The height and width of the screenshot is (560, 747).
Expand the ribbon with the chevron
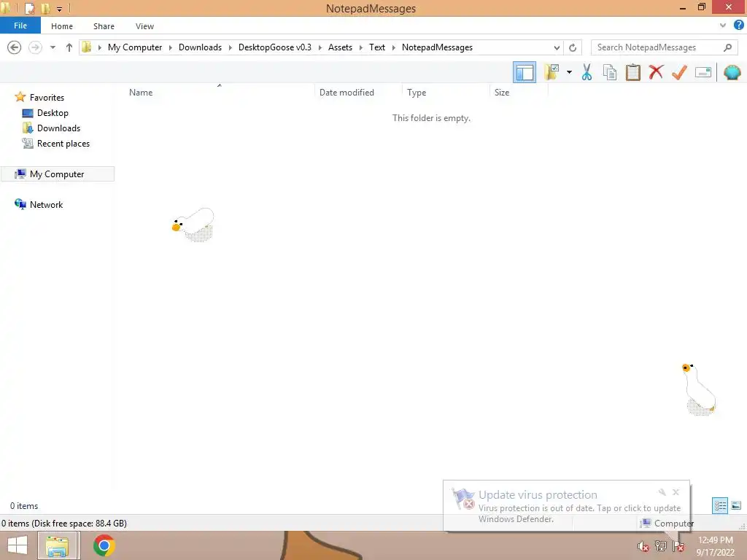pos(723,26)
